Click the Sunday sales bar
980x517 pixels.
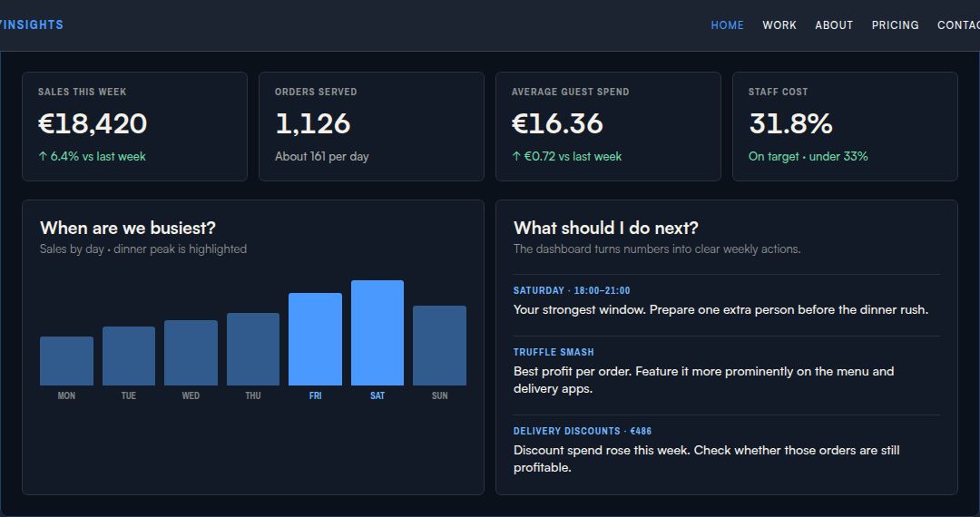click(x=439, y=346)
